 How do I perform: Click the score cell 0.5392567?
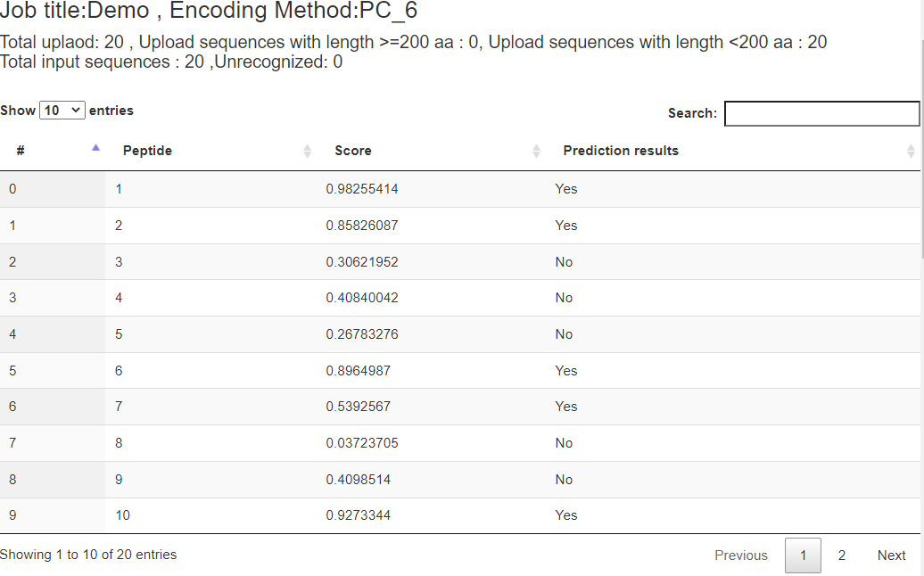[359, 407]
